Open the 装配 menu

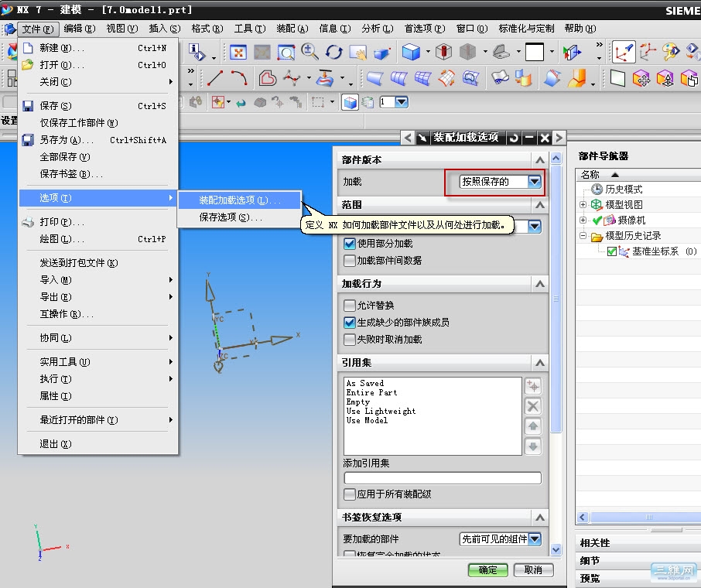[292, 29]
